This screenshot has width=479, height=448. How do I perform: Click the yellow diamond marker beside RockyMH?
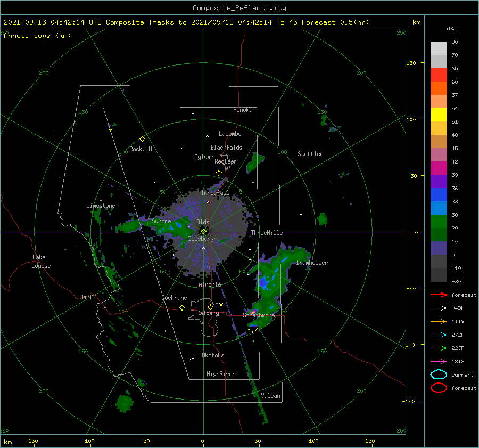pyautogui.click(x=142, y=139)
